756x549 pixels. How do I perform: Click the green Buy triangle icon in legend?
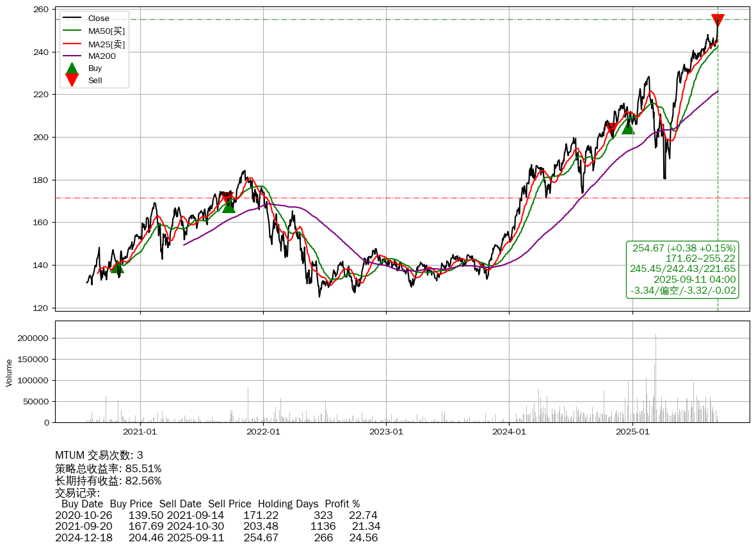(72, 68)
